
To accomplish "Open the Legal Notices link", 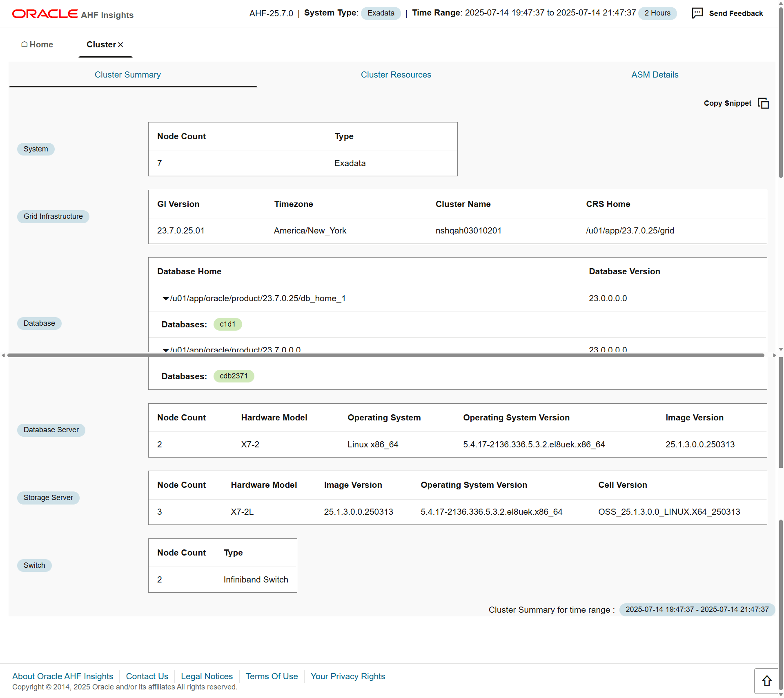I will tap(207, 676).
